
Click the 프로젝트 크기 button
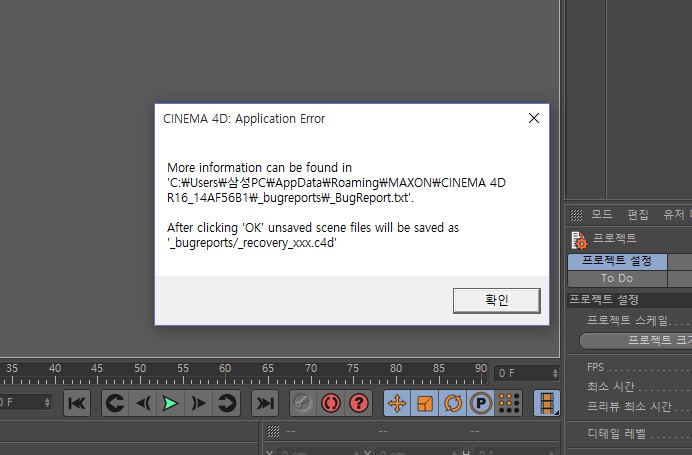click(x=638, y=340)
